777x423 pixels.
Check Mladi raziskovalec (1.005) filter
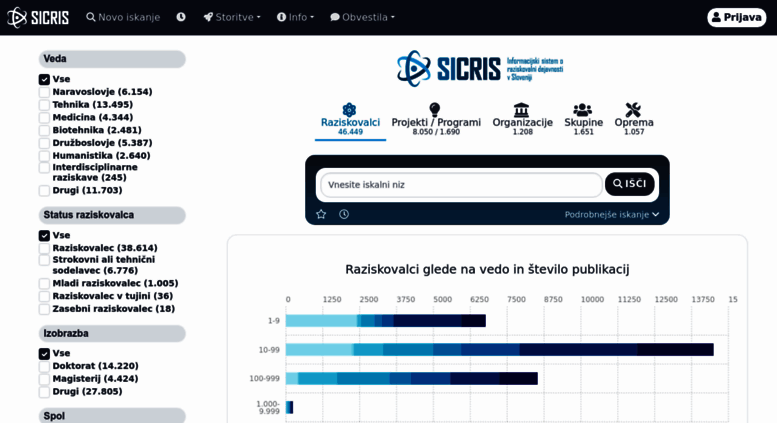(x=44, y=283)
